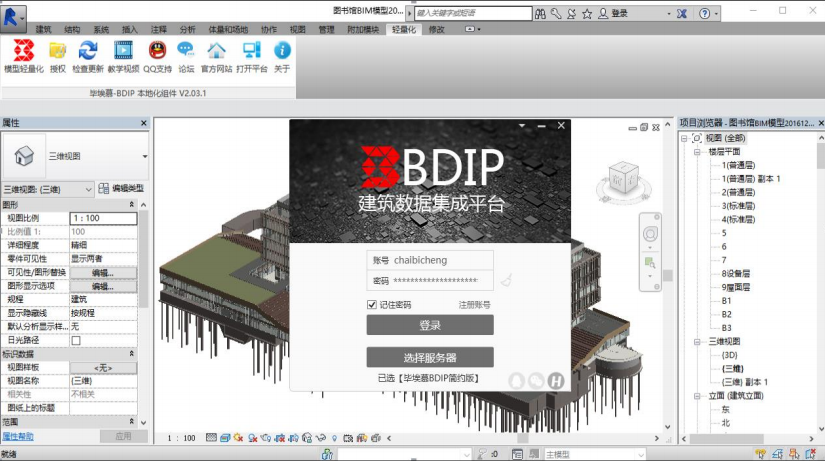The image size is (825, 461).
Task: Collapse the 图形 properties section
Action: [x=132, y=204]
